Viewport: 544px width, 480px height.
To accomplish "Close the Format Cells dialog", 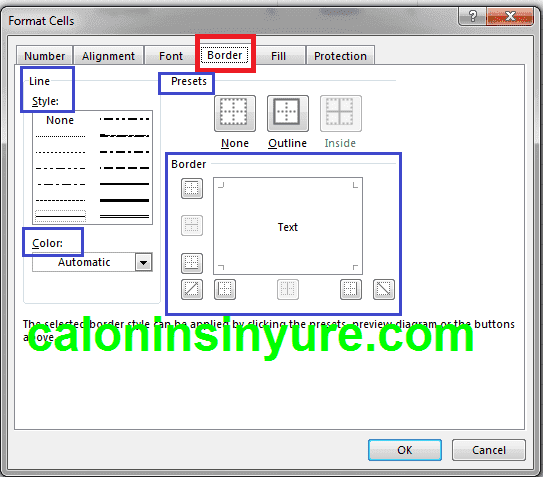I will 510,16.
